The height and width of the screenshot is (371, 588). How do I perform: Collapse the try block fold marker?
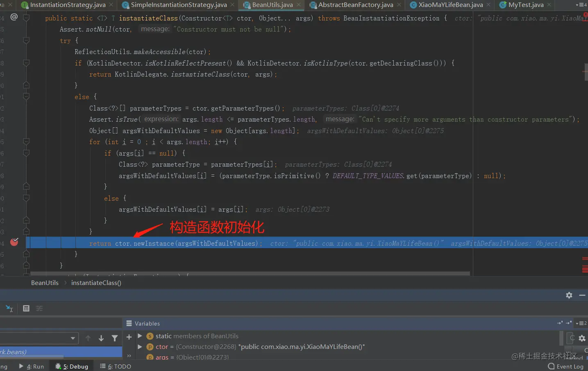coord(26,41)
